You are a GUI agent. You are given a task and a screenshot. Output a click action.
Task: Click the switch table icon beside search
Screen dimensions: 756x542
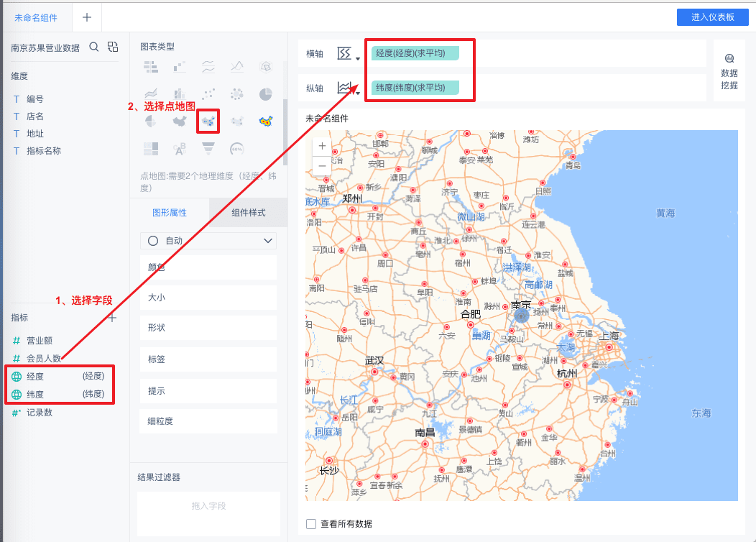(x=113, y=47)
